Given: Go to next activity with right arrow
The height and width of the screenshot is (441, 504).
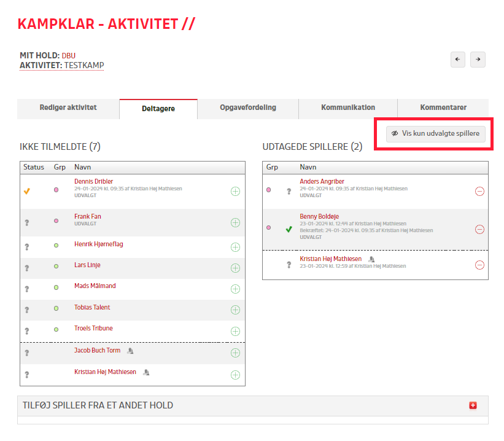Looking at the screenshot, I should point(478,60).
